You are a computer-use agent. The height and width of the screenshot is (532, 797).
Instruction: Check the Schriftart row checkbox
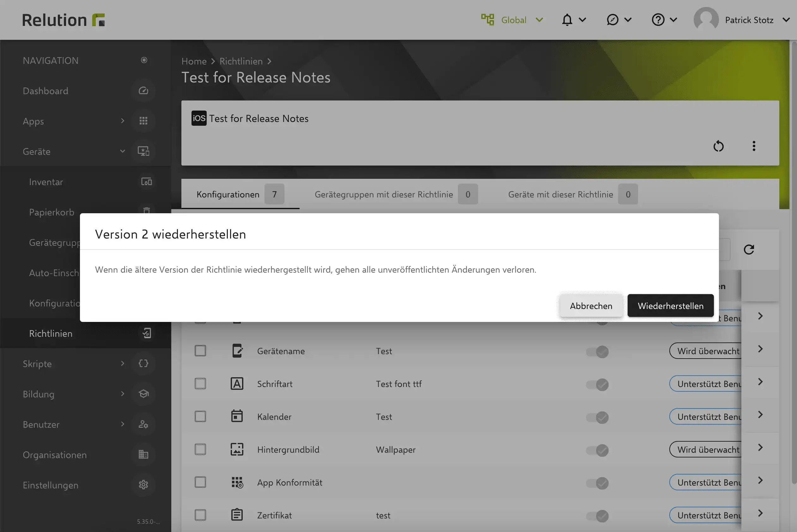(x=200, y=384)
